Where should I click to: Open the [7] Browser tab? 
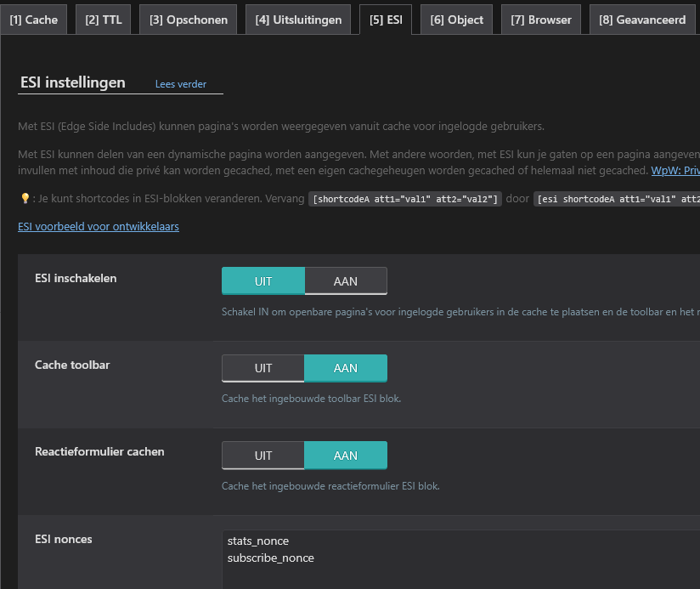pyautogui.click(x=541, y=20)
